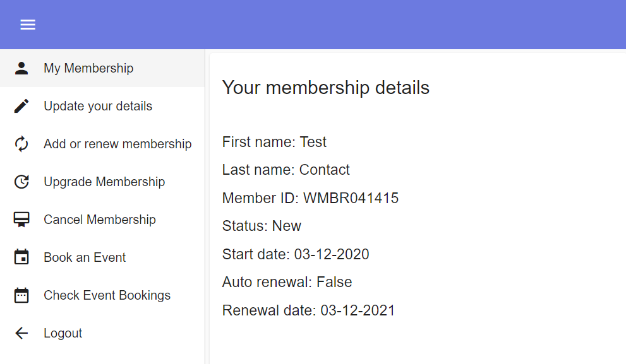Viewport: 626px width, 364px height.
Task: Click the Your membership details heading
Action: click(326, 87)
